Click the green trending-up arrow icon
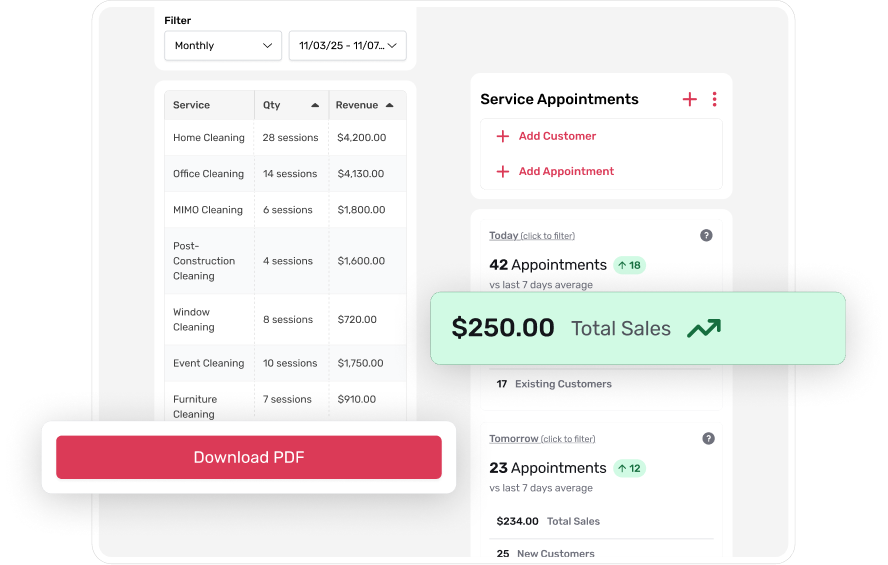The width and height of the screenshot is (888, 565). (x=703, y=328)
